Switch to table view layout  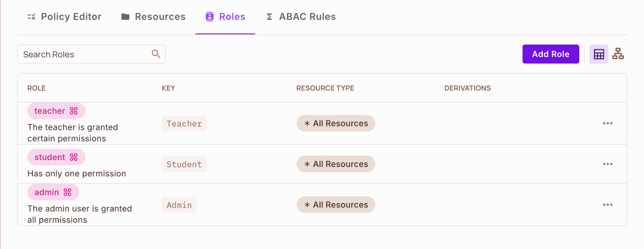(x=599, y=54)
